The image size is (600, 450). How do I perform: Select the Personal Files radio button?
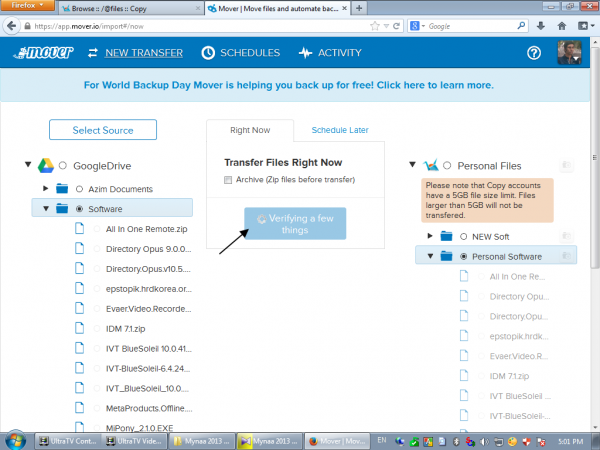pyautogui.click(x=447, y=165)
